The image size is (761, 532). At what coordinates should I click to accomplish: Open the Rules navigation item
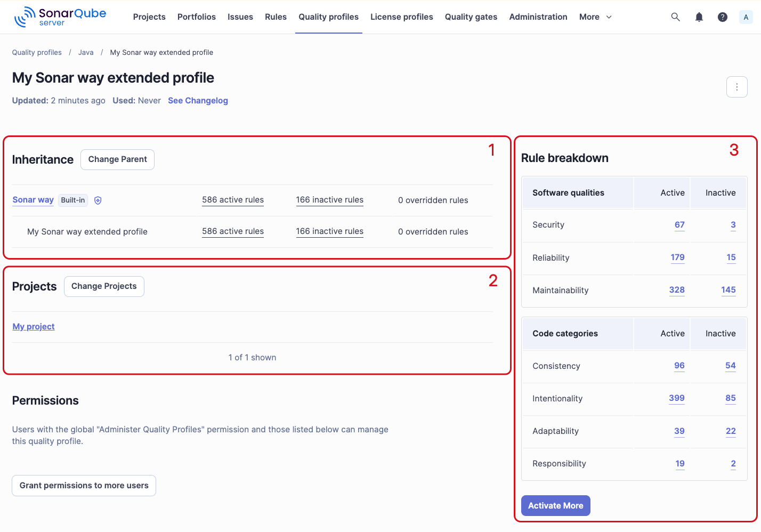coord(276,17)
